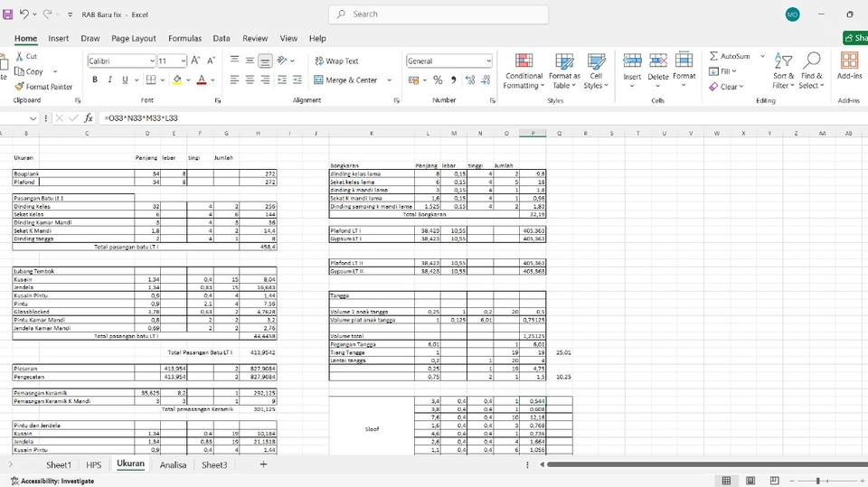Screen dimensions: 868x487
Task: Open Find & Select
Action: pos(812,70)
